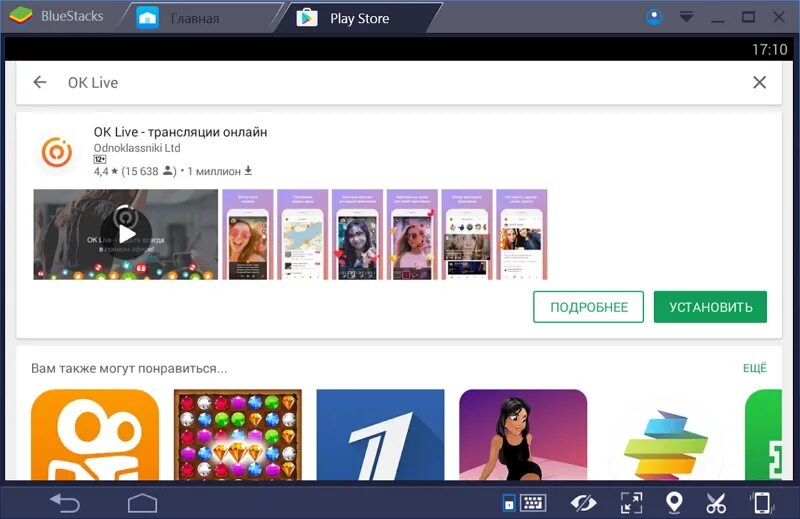Open the OK Live app icon
The image size is (800, 519).
[x=57, y=152]
